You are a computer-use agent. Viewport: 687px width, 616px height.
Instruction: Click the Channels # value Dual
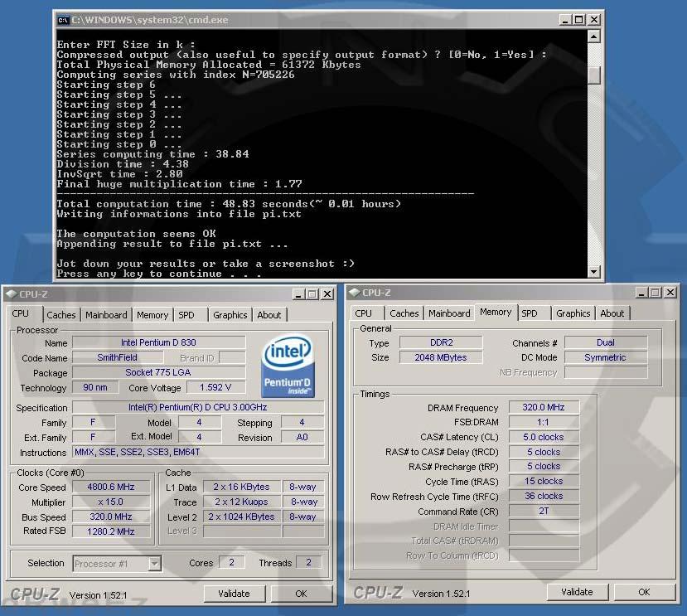606,342
